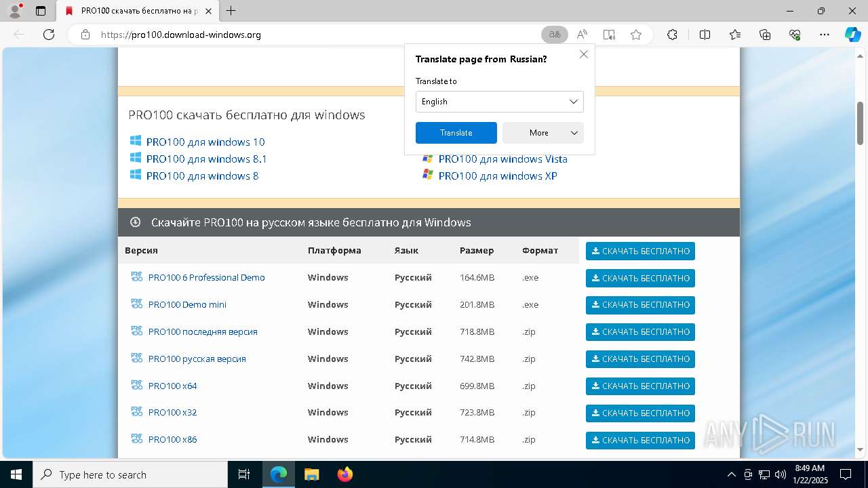This screenshot has height=488, width=868.
Task: Open PRO100 x64 link
Action: pyautogui.click(x=172, y=386)
